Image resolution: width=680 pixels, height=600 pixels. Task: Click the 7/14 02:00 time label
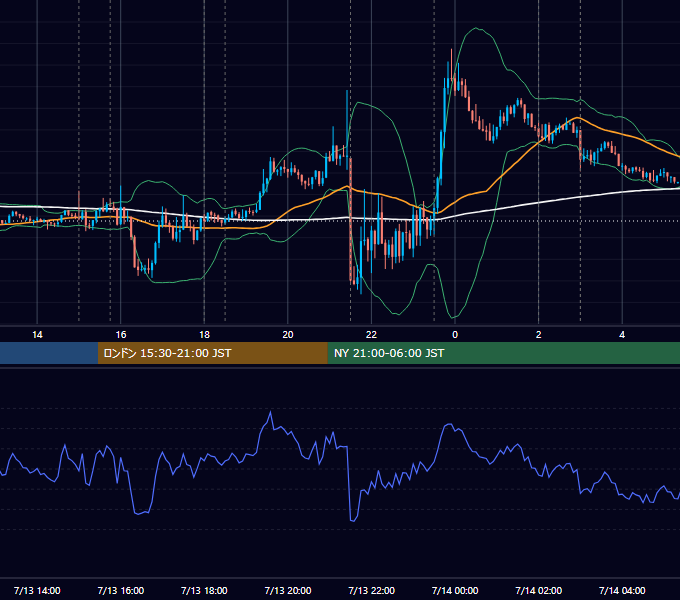coord(539,591)
